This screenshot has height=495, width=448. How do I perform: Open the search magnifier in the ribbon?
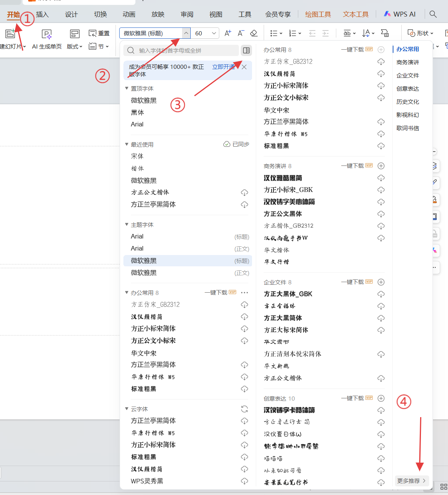[x=433, y=14]
